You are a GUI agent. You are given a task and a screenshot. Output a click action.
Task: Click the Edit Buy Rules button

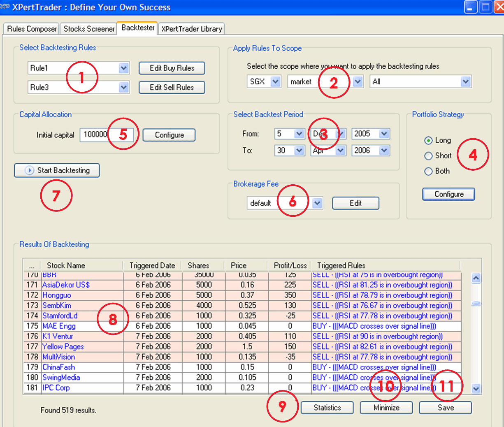tap(172, 68)
